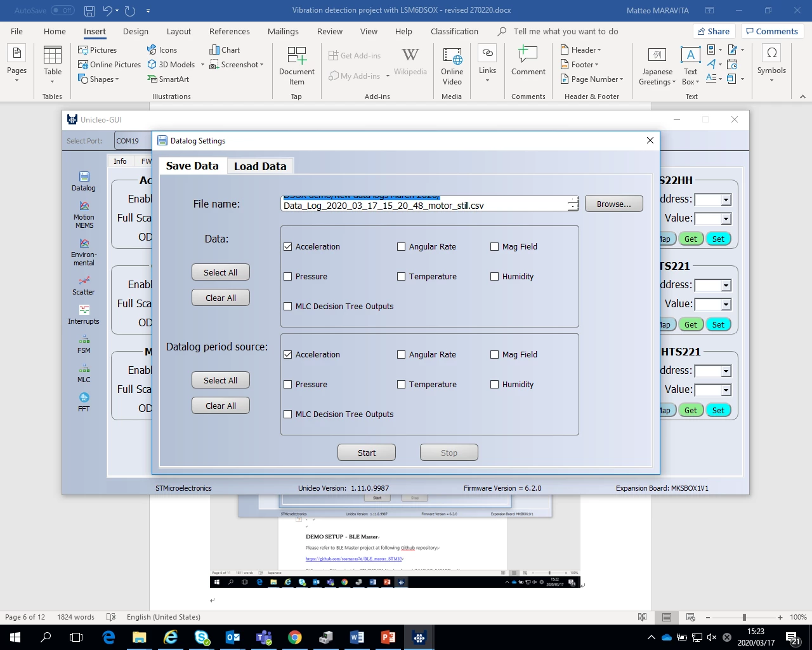Open Google Chrome from the taskbar
The width and height of the screenshot is (812, 650).
(x=295, y=637)
